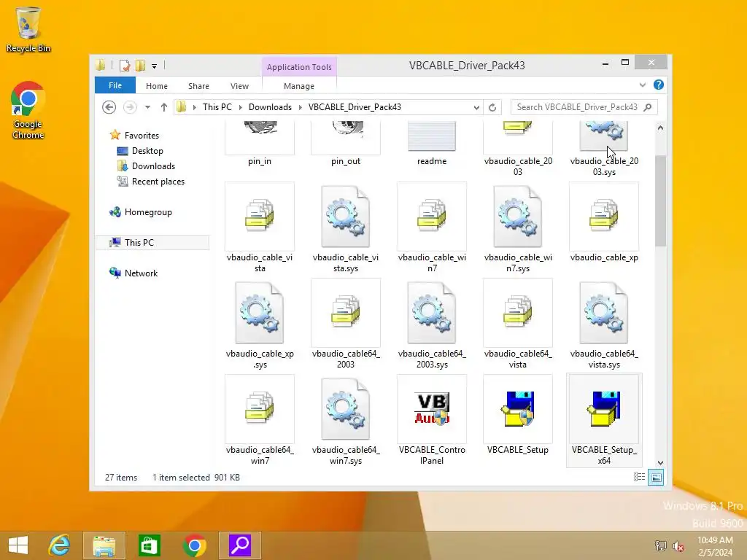747x560 pixels.
Task: Open the Recycle Bin desktop icon
Action: tap(28, 29)
